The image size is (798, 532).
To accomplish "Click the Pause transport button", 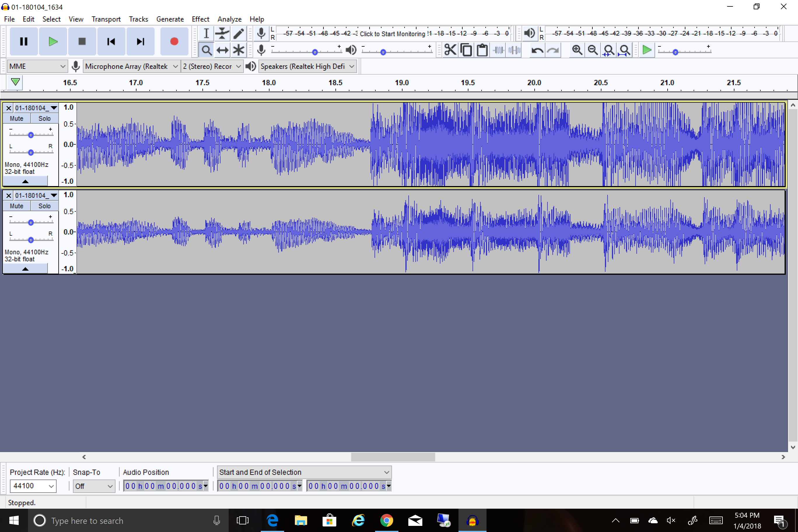I will (x=23, y=41).
